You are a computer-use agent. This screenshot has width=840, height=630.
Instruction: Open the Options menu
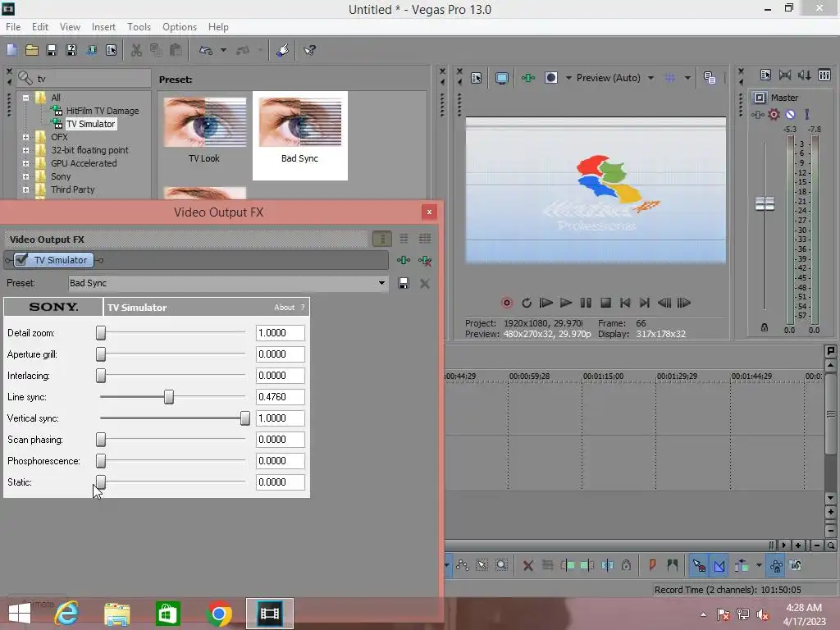pos(180,27)
